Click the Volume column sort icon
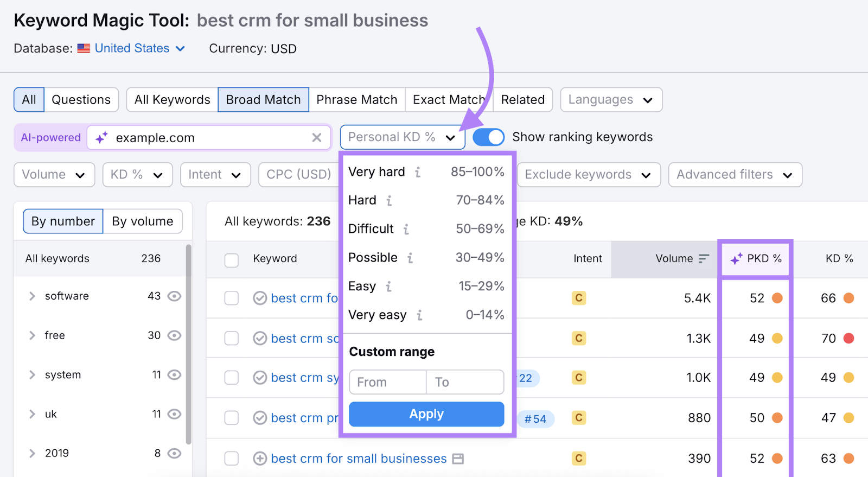The height and width of the screenshot is (477, 868). (x=704, y=259)
